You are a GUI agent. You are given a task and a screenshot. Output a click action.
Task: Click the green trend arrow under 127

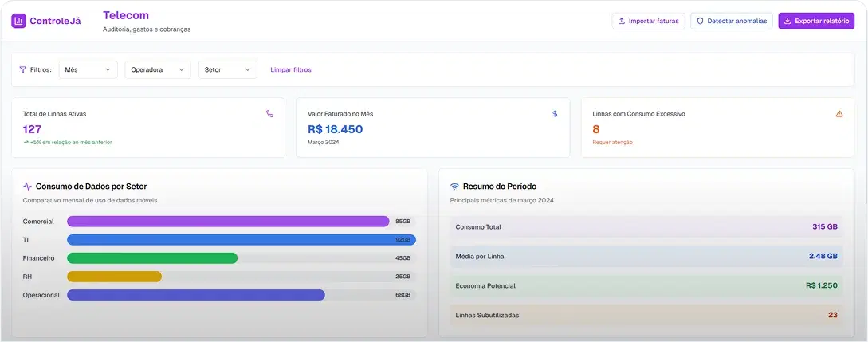(26, 142)
